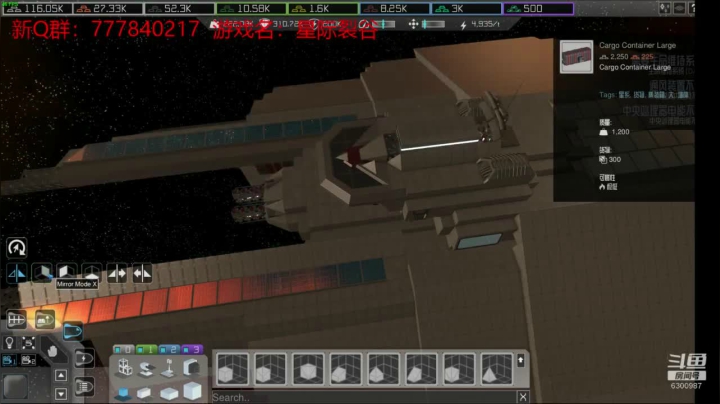Image resolution: width=720 pixels, height=404 pixels.
Task: Click the block Search field
Action: [364, 397]
